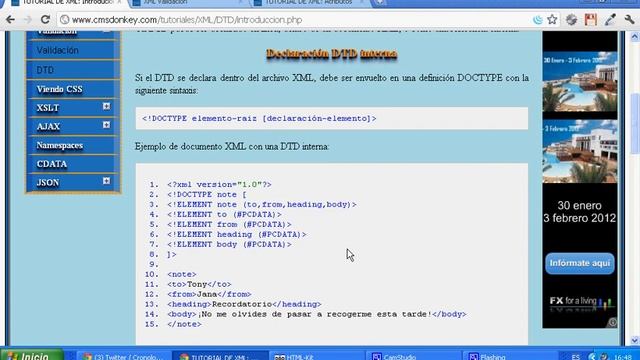The width and height of the screenshot is (640, 360).
Task: Click the eyedropper extension icon
Action: click(x=610, y=20)
